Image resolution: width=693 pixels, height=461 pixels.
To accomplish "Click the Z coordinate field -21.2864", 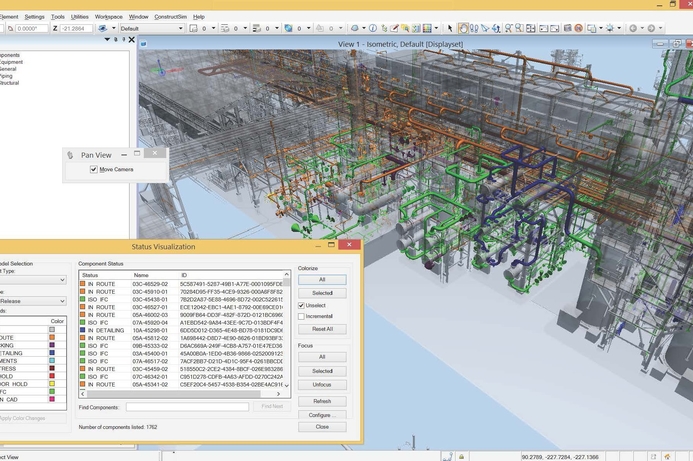I will (76, 28).
